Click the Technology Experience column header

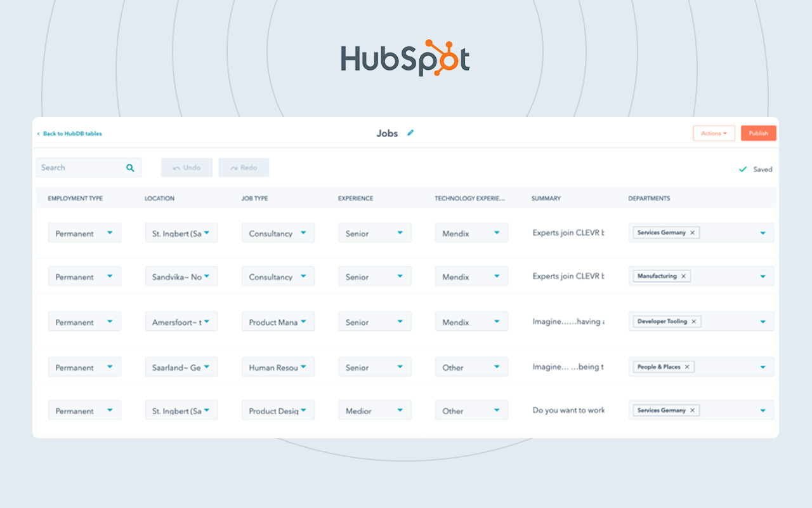point(470,198)
